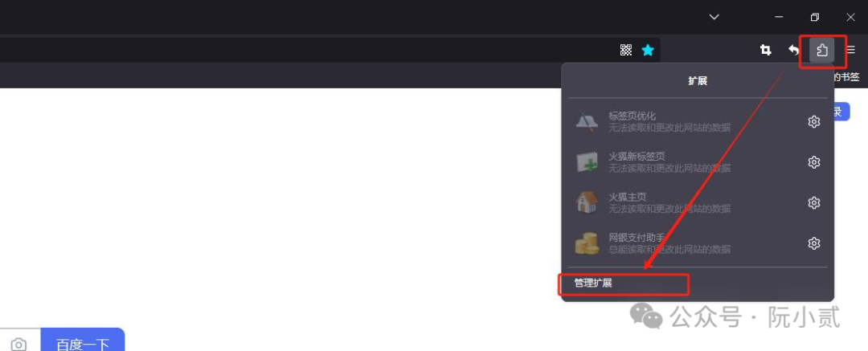Viewport: 868px width, 351px height.
Task: Open settings gear for 网银支付助手 extension
Action: pyautogui.click(x=813, y=243)
